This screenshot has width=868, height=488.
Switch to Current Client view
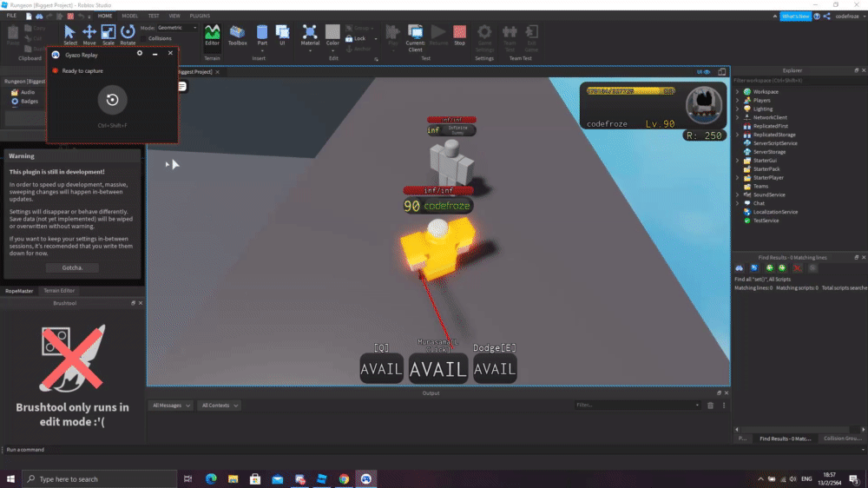coord(415,37)
